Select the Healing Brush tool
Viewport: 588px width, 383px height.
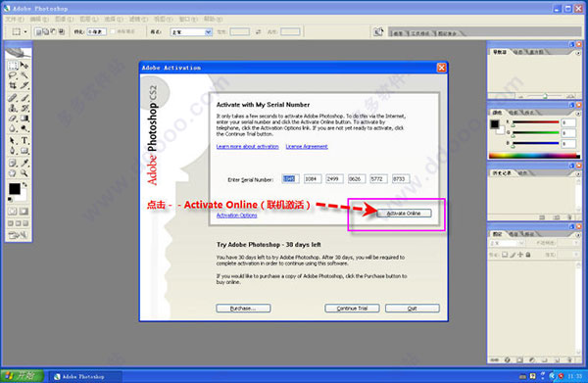(x=13, y=98)
